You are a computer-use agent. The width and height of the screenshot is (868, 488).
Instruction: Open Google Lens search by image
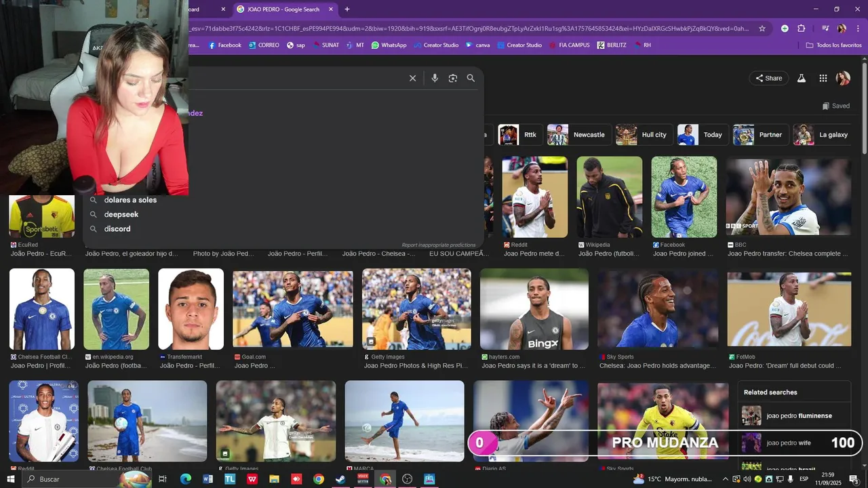point(453,78)
